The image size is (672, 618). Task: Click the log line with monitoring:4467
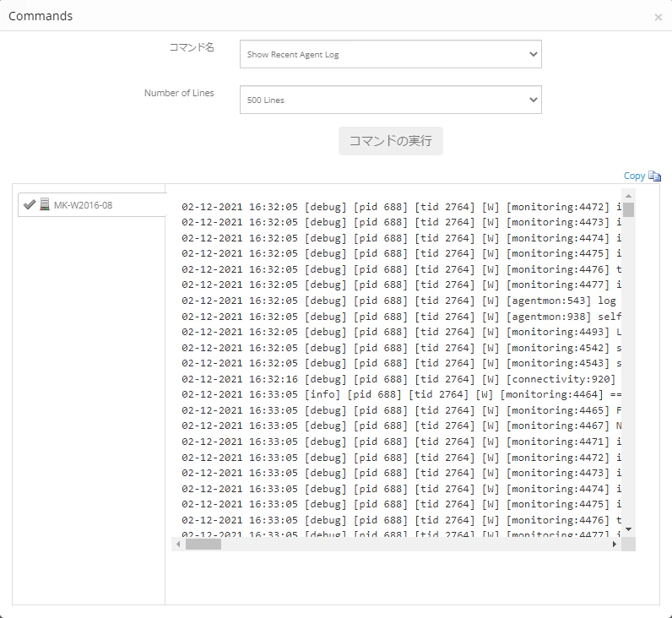pyautogui.click(x=401, y=426)
